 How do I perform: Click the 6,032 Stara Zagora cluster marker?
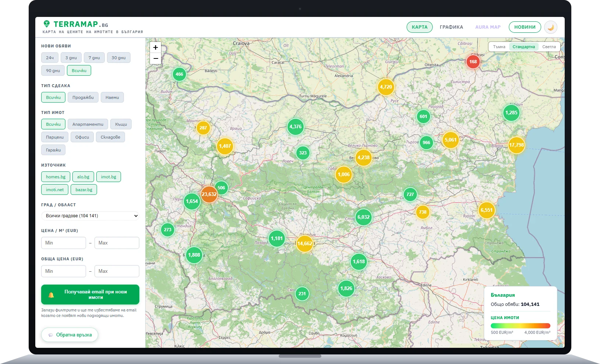point(364,217)
